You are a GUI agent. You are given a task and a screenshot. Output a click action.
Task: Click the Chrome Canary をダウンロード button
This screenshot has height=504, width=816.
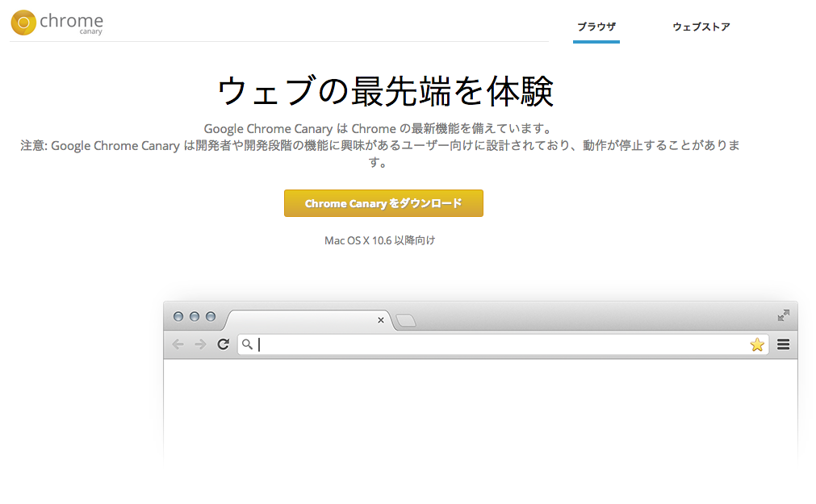pos(383,203)
